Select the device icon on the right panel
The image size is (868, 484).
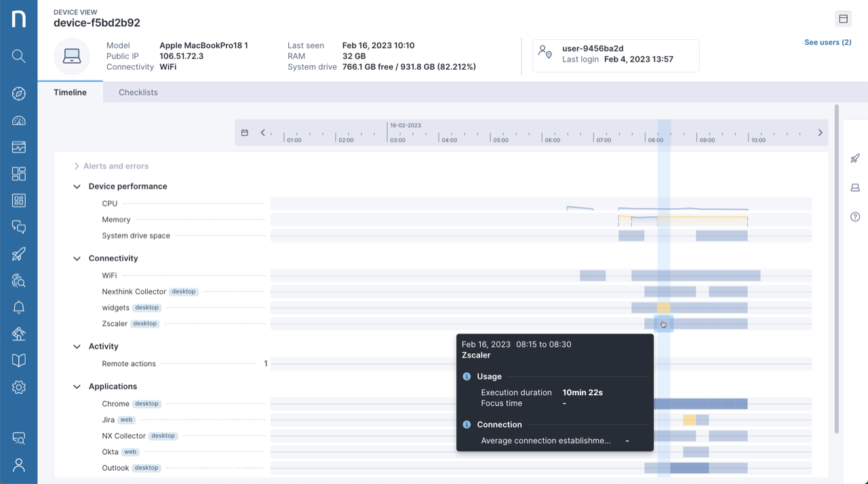pos(855,187)
